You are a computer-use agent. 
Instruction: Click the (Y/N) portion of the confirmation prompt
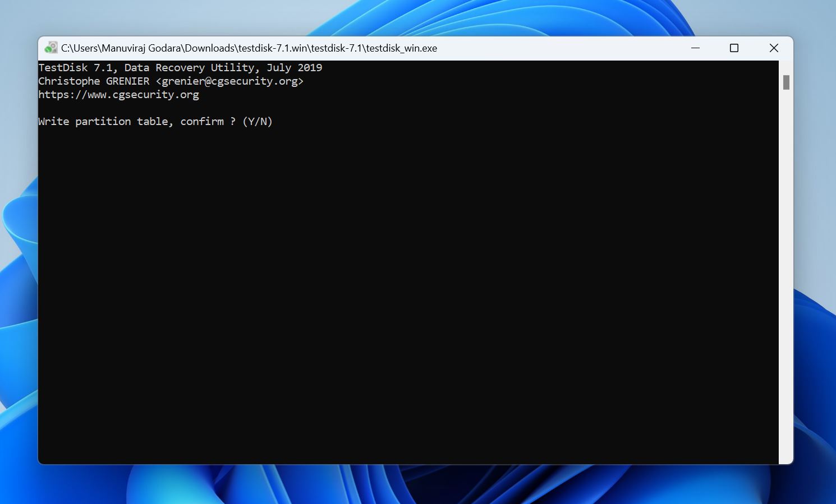coord(257,121)
